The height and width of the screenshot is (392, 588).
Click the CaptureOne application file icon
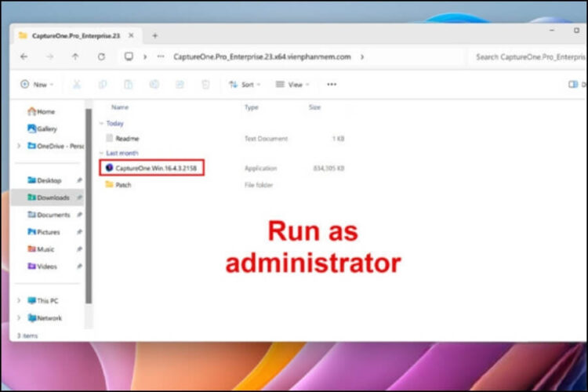coord(109,168)
